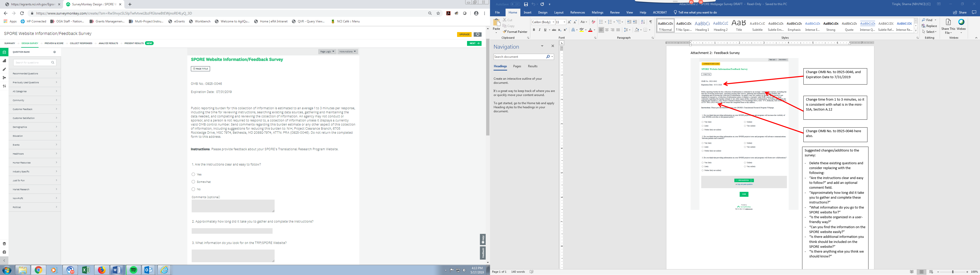Screen dimensions: 980x275
Task: Open the Page Logic dropdown
Action: coord(327,52)
